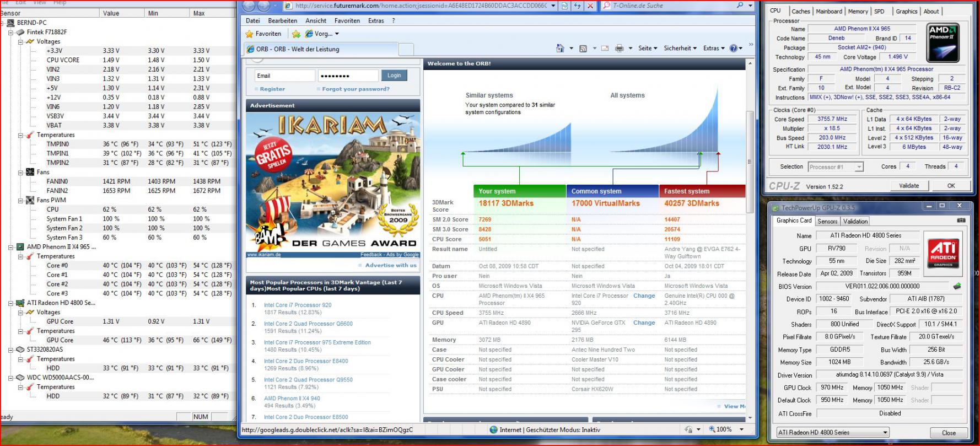This screenshot has height=446, width=980.
Task: Collapse the WDC WD5000AACS node
Action: click(x=10, y=378)
